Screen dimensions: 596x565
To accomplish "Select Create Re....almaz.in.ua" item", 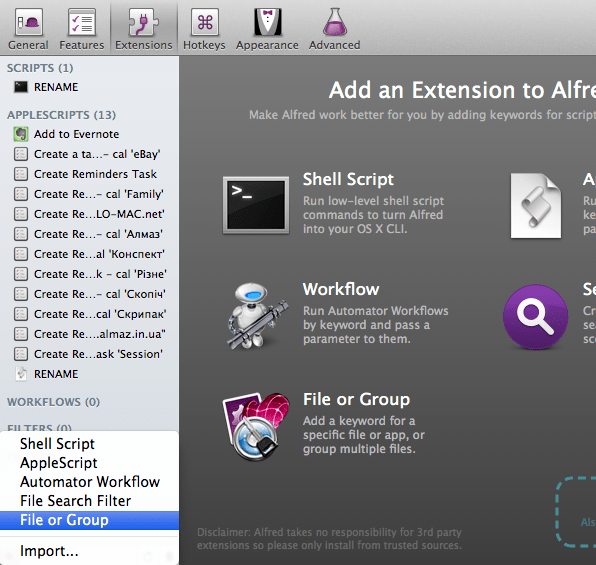I will coord(100,334).
